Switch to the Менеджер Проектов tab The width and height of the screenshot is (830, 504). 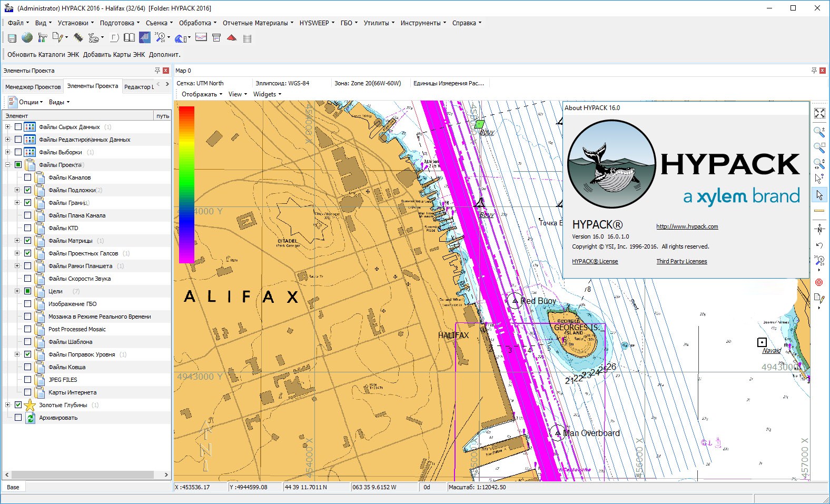33,87
